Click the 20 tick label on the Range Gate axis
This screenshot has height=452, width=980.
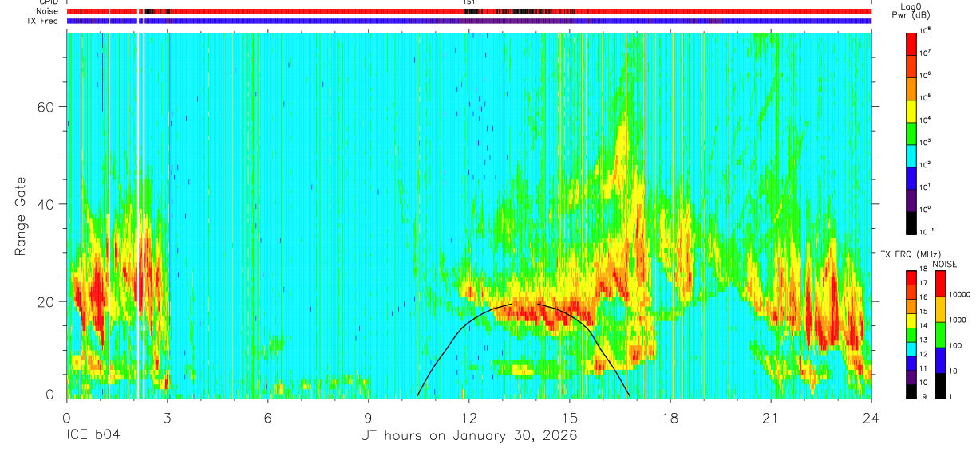pyautogui.click(x=47, y=301)
